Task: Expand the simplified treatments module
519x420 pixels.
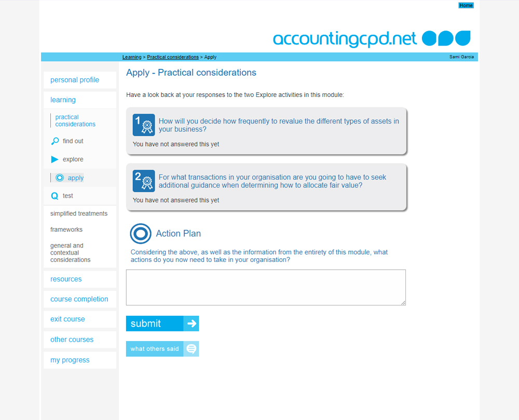Action: [x=79, y=214]
